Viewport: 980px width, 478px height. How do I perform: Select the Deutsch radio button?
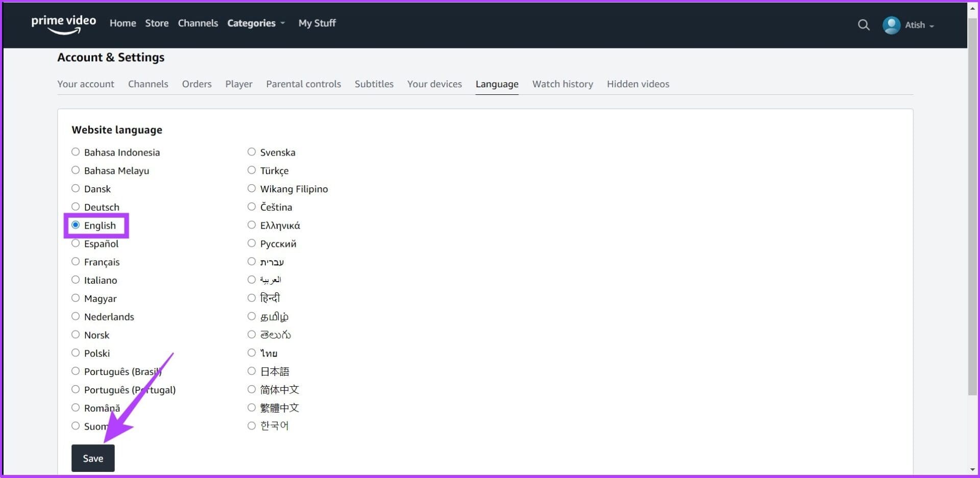76,206
